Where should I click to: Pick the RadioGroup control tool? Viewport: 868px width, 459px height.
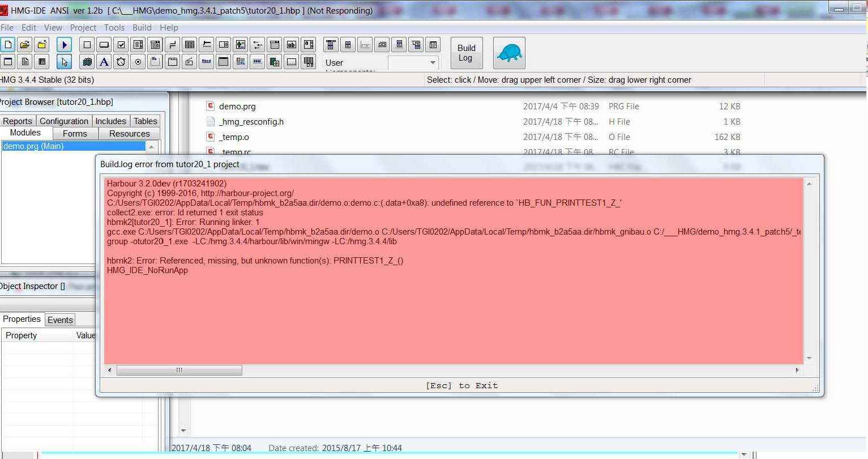(138, 62)
